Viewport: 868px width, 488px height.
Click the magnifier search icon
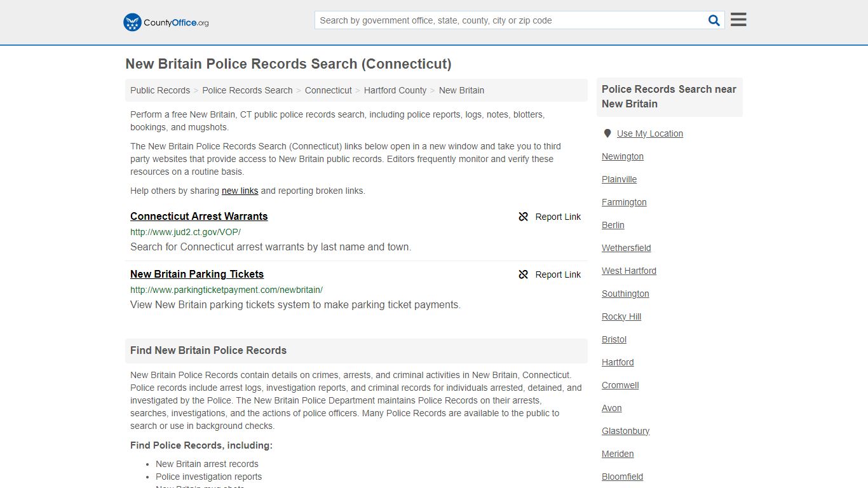714,20
